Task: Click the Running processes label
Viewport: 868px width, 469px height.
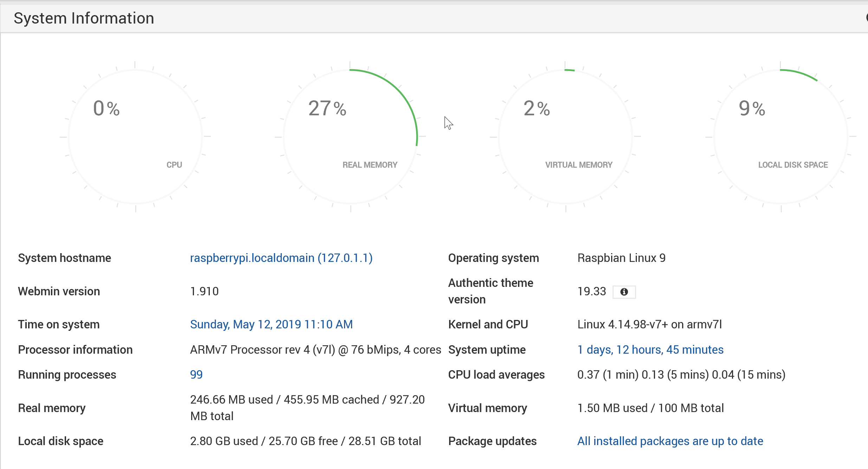Action: (x=67, y=375)
